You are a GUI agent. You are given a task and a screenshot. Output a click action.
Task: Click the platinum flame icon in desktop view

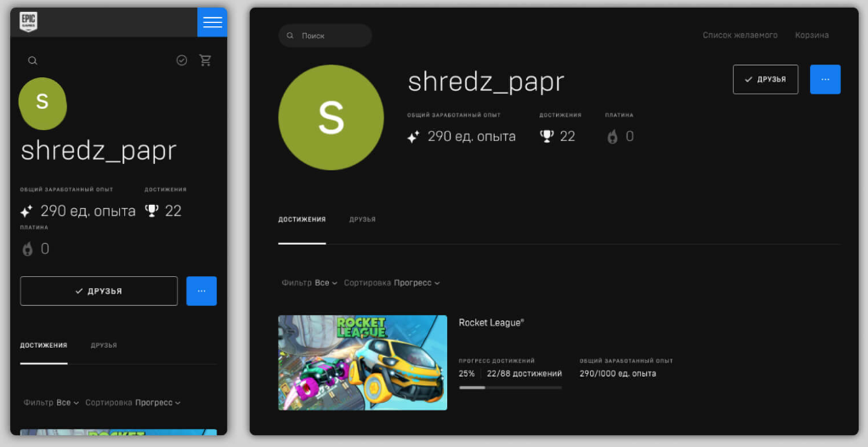point(612,137)
